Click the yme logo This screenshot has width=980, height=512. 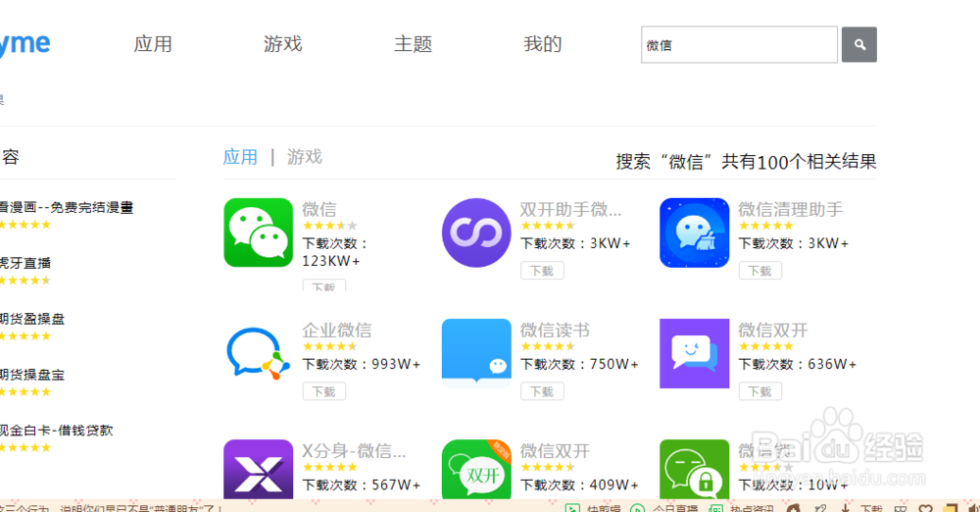[x=24, y=44]
